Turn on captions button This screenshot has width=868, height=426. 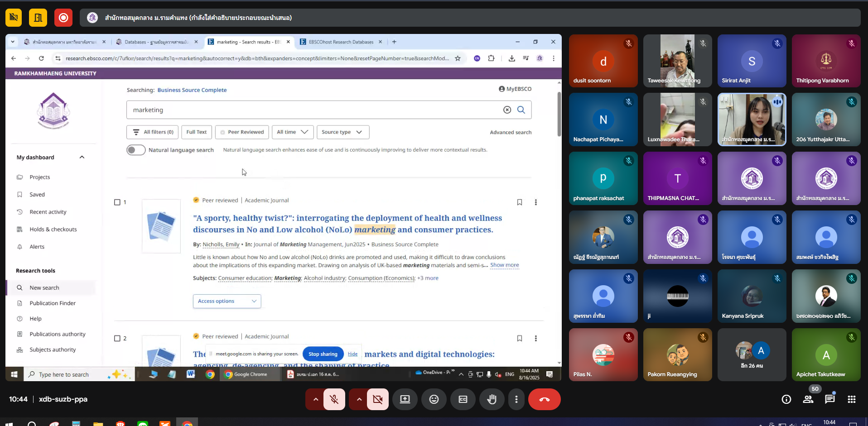click(463, 399)
